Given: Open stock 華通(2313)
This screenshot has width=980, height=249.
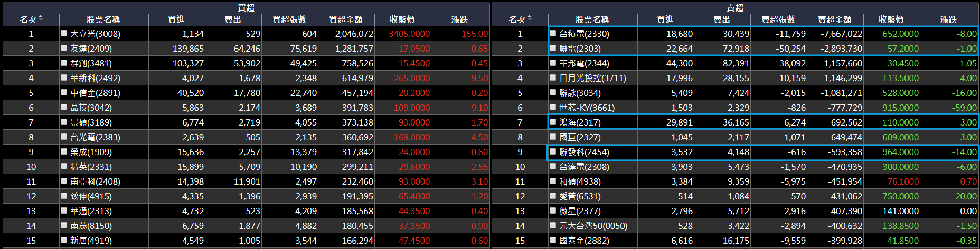Looking at the screenshot, I should pyautogui.click(x=91, y=211).
